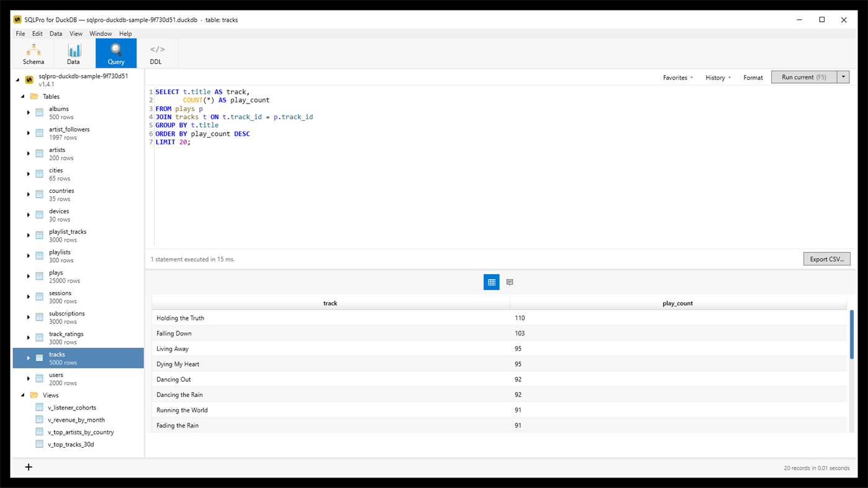This screenshot has width=868, height=488.
Task: Sort by the play_count column header
Action: coord(678,303)
